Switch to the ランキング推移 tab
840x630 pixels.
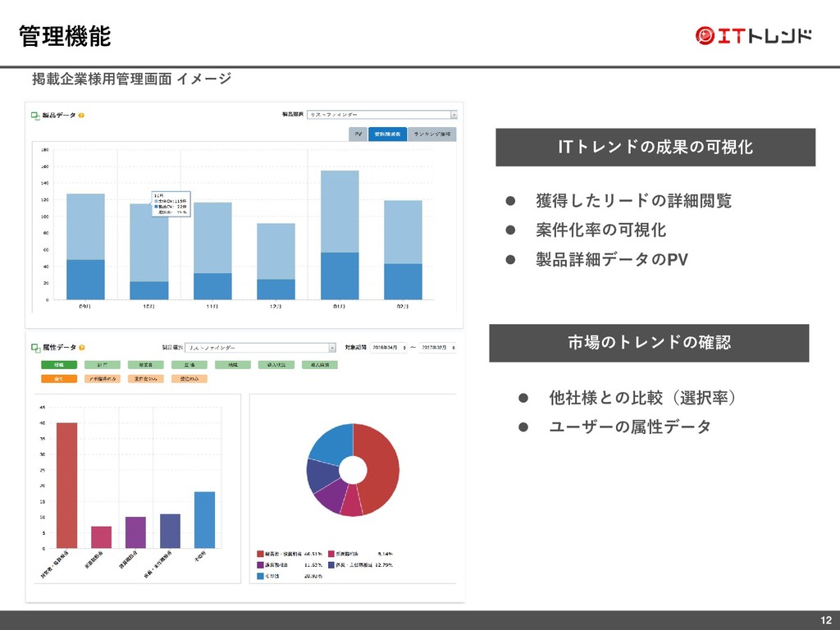pos(431,134)
